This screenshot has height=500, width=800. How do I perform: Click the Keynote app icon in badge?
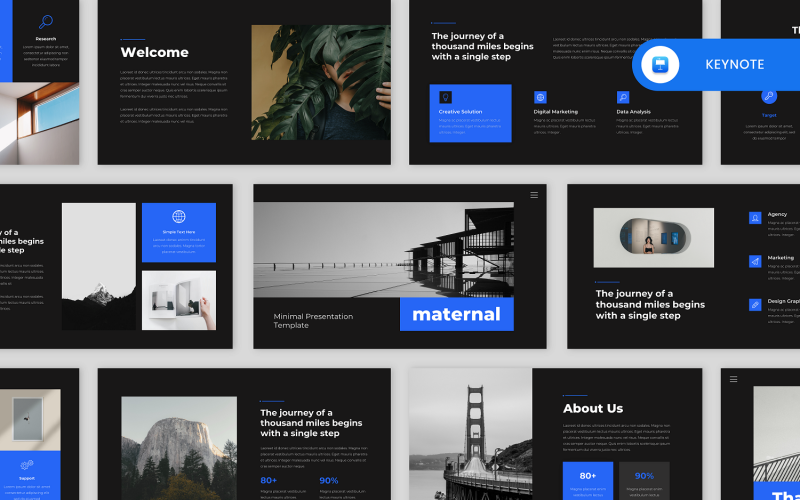pyautogui.click(x=660, y=64)
